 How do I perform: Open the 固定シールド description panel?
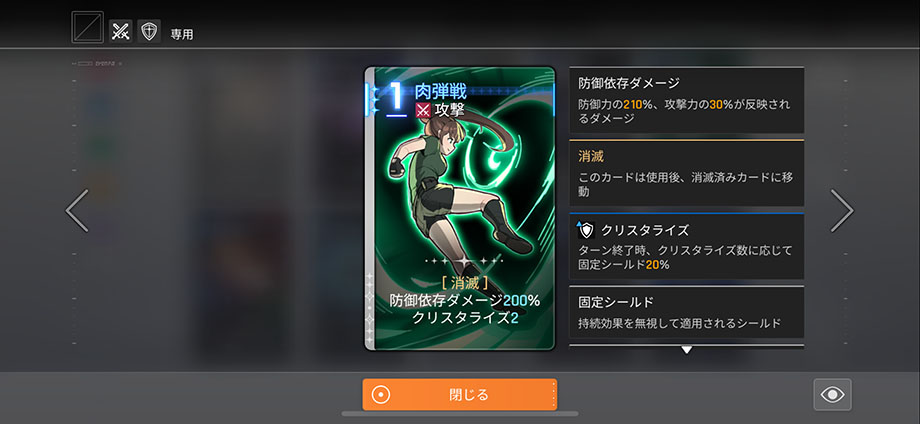[686, 312]
